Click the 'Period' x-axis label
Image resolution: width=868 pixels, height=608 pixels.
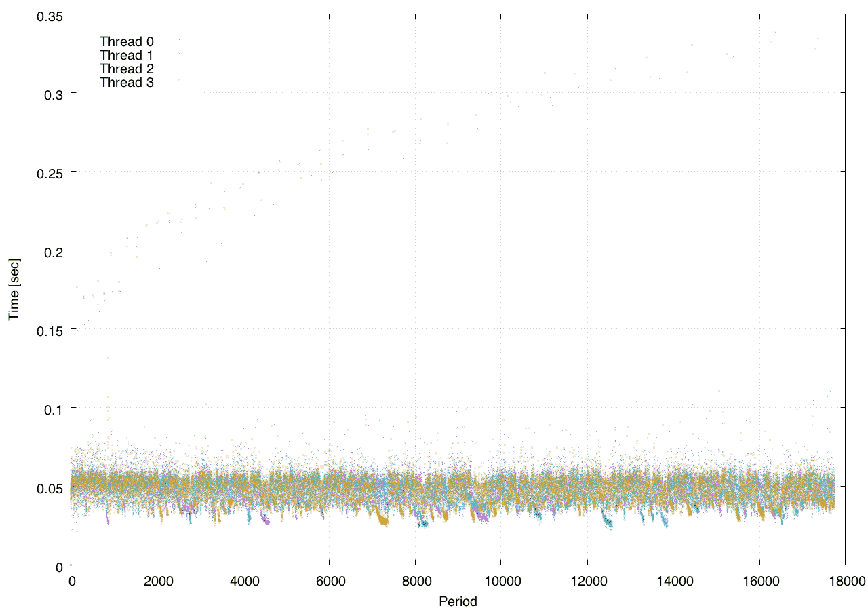pos(458,601)
